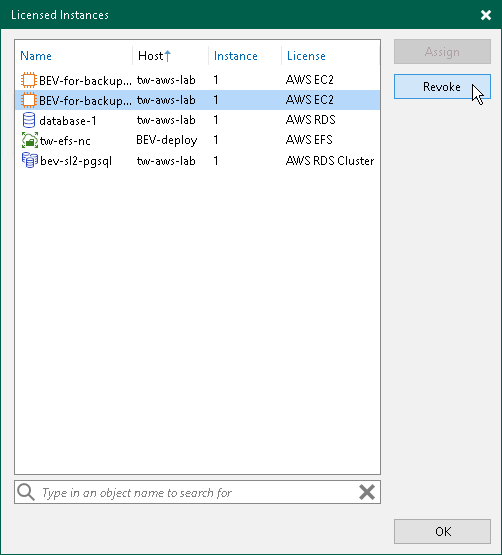502x555 pixels.
Task: Confirm with the OK button
Action: pos(442,531)
